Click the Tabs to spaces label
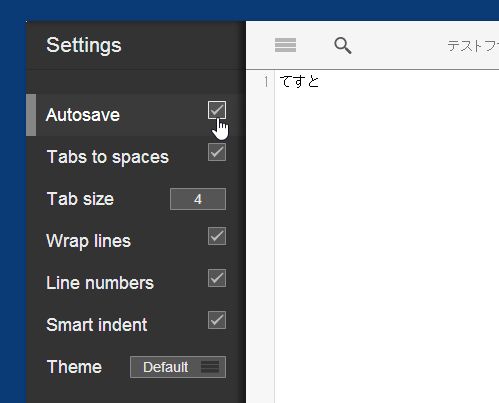The width and height of the screenshot is (499, 403). 108,157
